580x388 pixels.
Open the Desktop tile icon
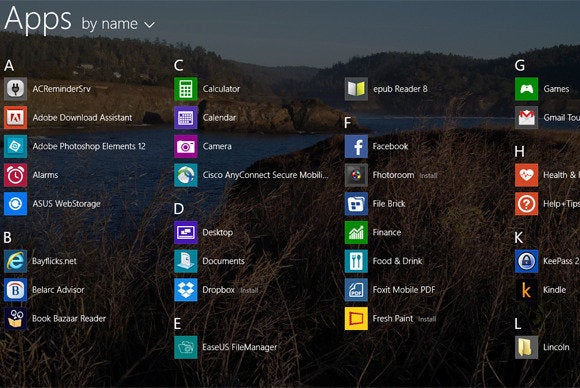click(186, 232)
